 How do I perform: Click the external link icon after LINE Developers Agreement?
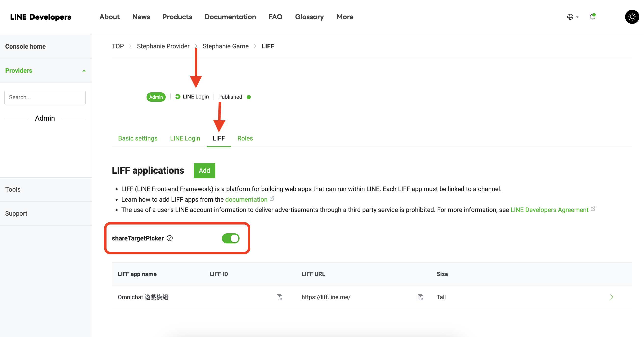click(x=593, y=209)
